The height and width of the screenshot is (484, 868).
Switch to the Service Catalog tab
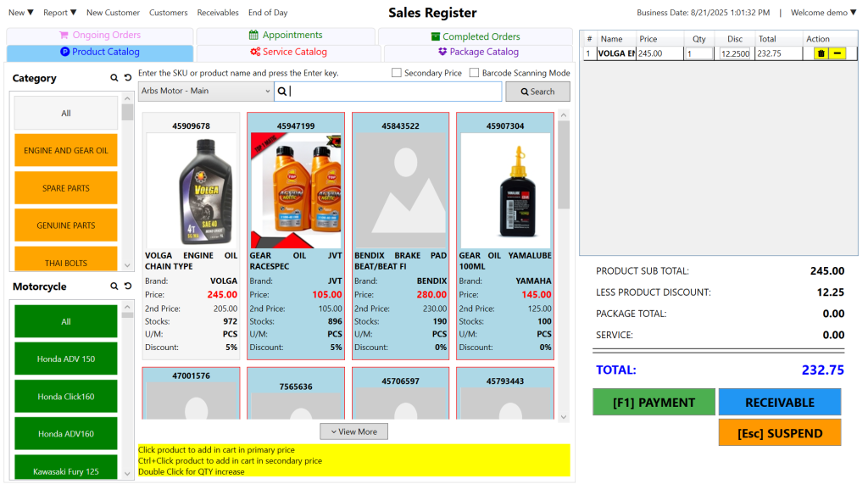pos(288,52)
